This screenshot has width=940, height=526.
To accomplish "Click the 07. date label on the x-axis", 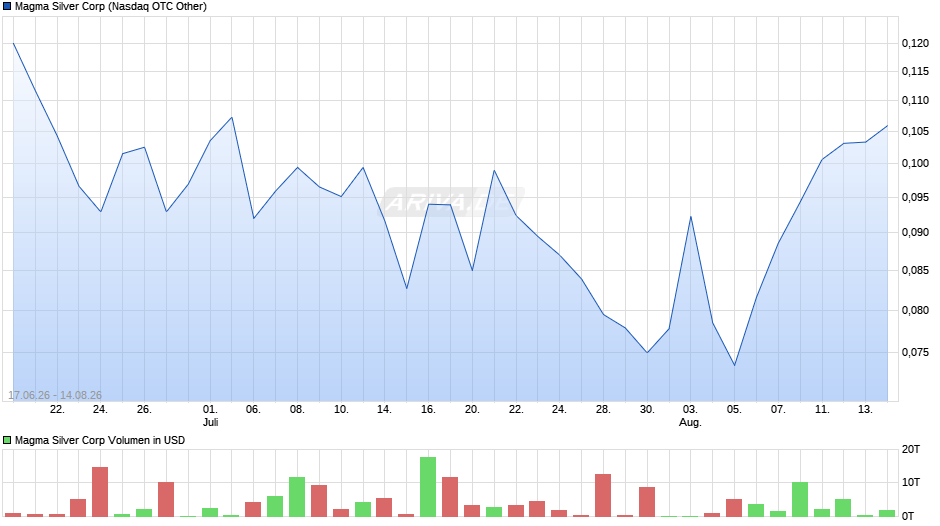I will pyautogui.click(x=778, y=409).
